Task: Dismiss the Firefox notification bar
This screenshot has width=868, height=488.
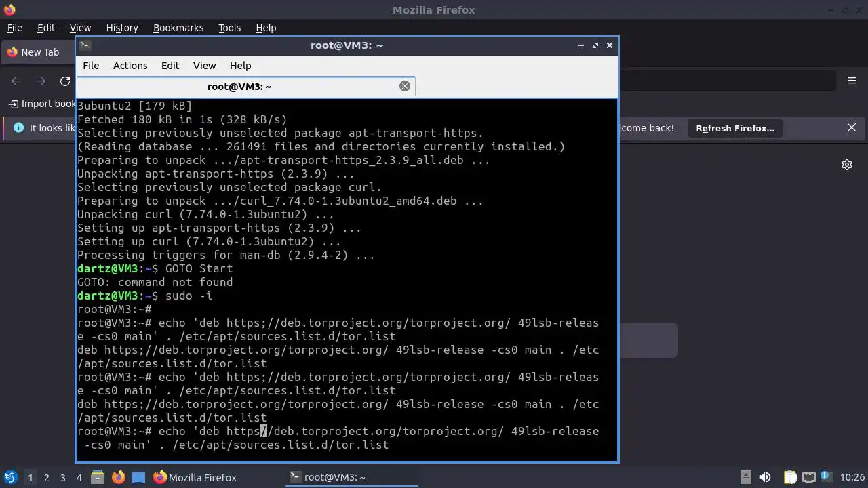Action: tap(852, 127)
